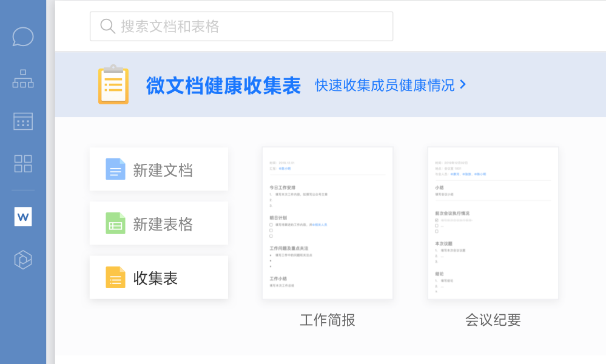
Task: Click the orange clipboard banner icon
Action: pyautogui.click(x=113, y=85)
